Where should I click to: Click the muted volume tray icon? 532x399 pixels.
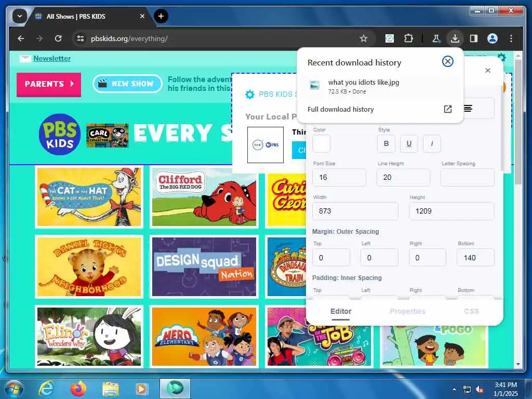tap(480, 390)
